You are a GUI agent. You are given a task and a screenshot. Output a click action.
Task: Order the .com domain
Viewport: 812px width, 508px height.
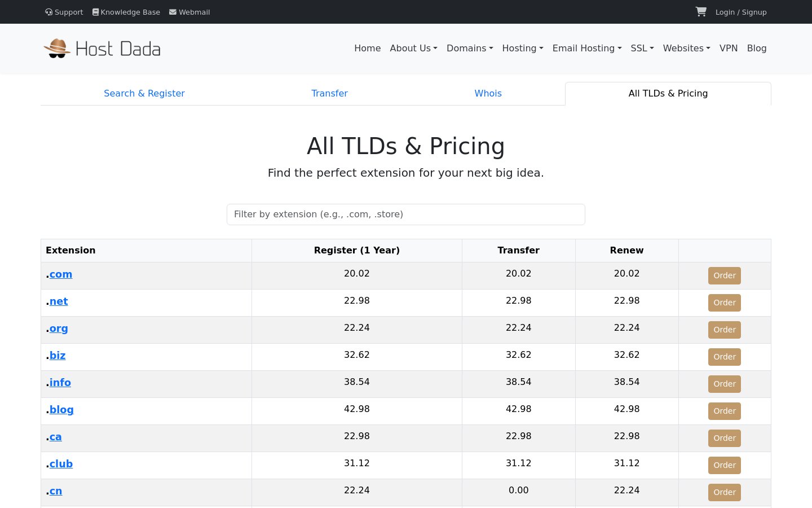tap(725, 275)
